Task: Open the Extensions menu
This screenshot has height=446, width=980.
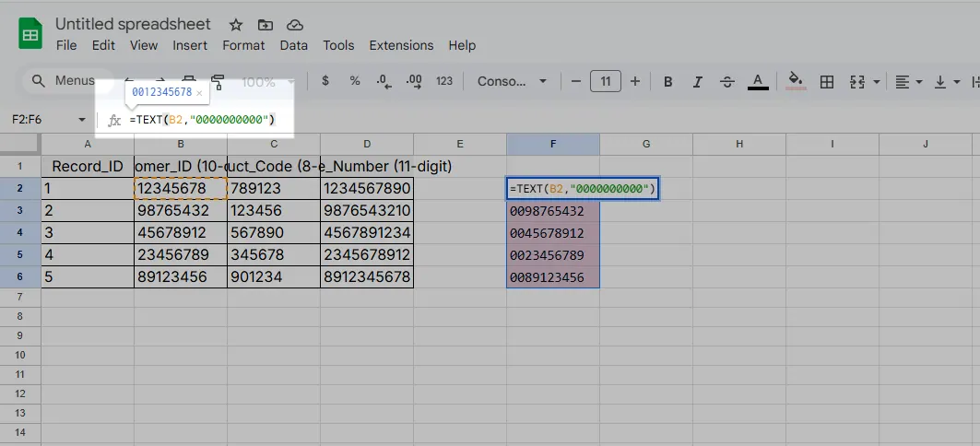Action: pos(401,45)
